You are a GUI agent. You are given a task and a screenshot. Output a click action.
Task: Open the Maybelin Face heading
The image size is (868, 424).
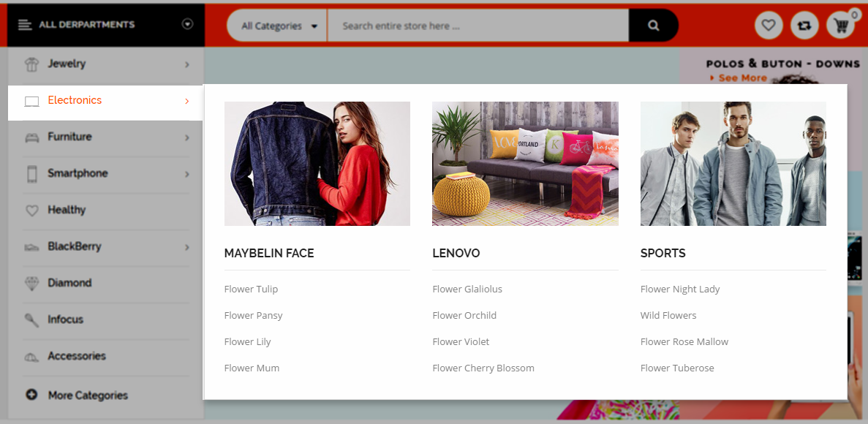tap(269, 254)
